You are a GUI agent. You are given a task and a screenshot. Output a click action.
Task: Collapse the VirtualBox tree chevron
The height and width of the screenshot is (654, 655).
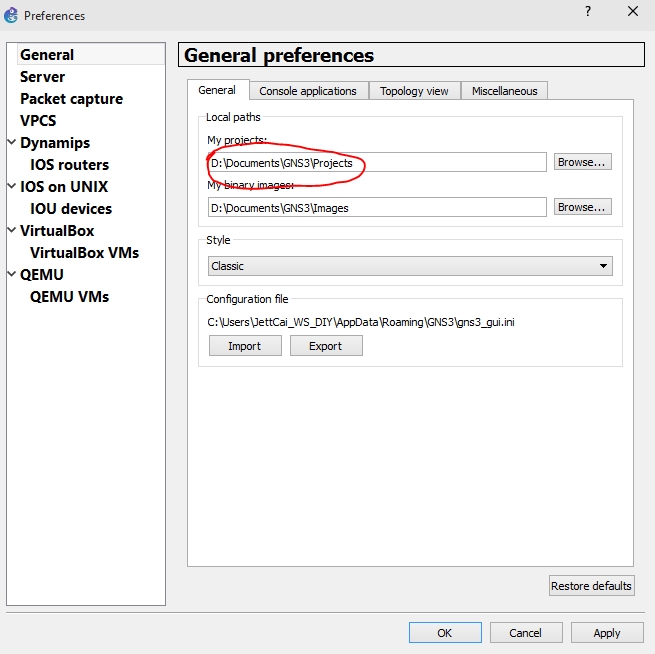pyautogui.click(x=12, y=230)
